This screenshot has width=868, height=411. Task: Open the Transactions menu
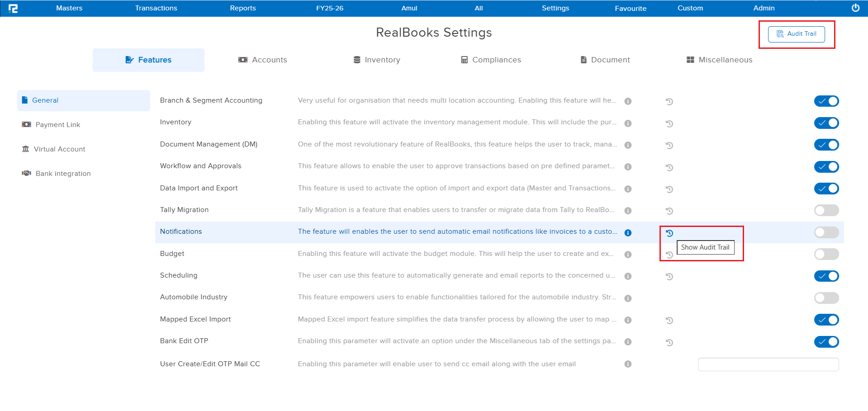click(156, 8)
